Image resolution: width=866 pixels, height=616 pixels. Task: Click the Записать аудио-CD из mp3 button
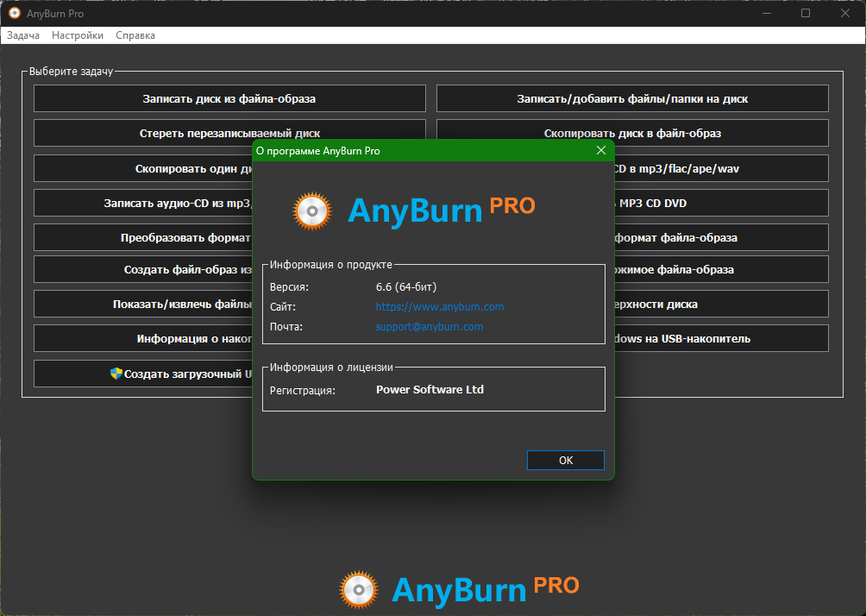click(143, 203)
